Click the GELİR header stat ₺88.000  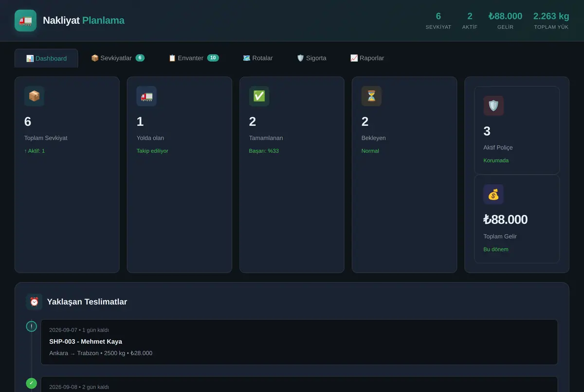tap(505, 20)
